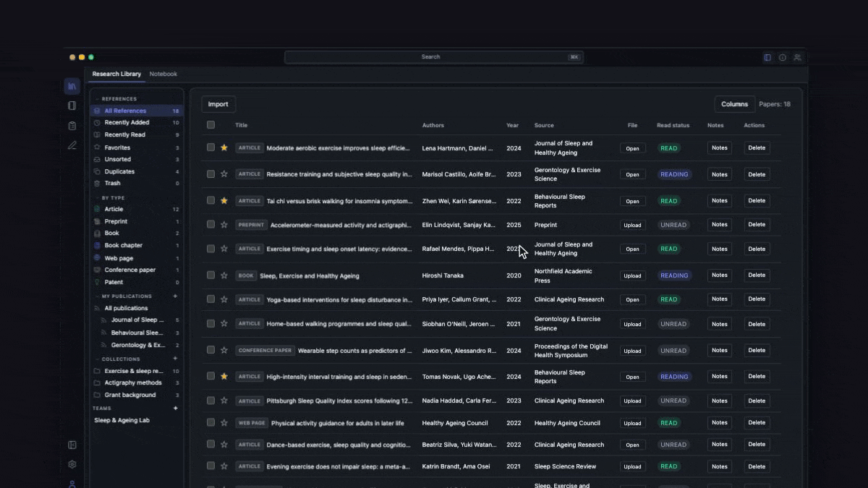Click UNREAD status of Dance-based exercise paper
Screen dimensions: 868x488
pos(673,445)
